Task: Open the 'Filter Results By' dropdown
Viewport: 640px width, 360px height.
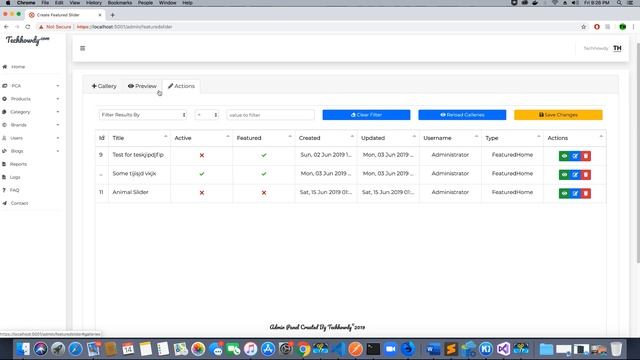Action: click(143, 115)
